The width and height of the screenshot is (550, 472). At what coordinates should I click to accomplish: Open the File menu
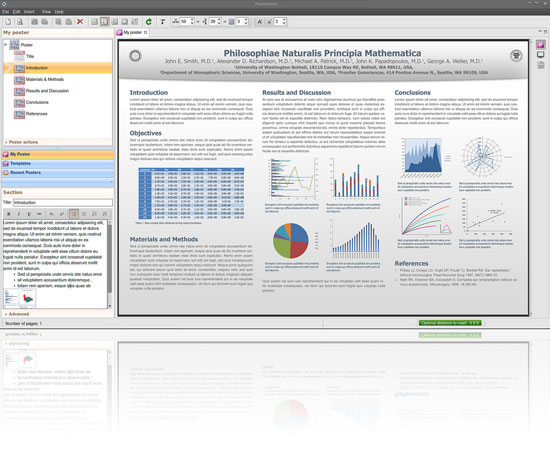(5, 12)
